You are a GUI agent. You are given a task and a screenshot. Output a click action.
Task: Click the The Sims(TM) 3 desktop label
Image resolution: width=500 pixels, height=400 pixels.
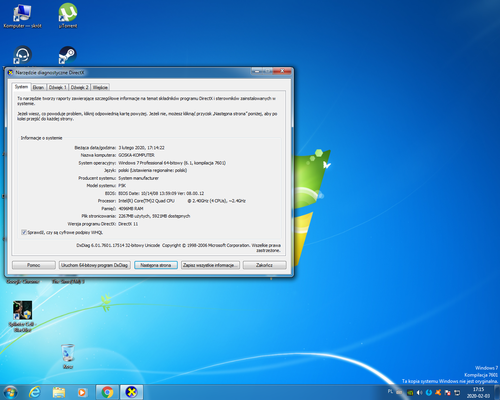pos(68,282)
